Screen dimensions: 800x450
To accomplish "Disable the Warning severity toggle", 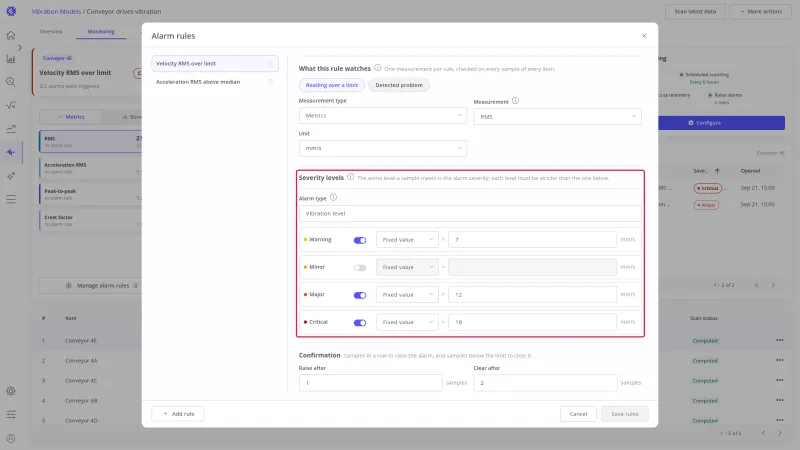I will click(360, 240).
